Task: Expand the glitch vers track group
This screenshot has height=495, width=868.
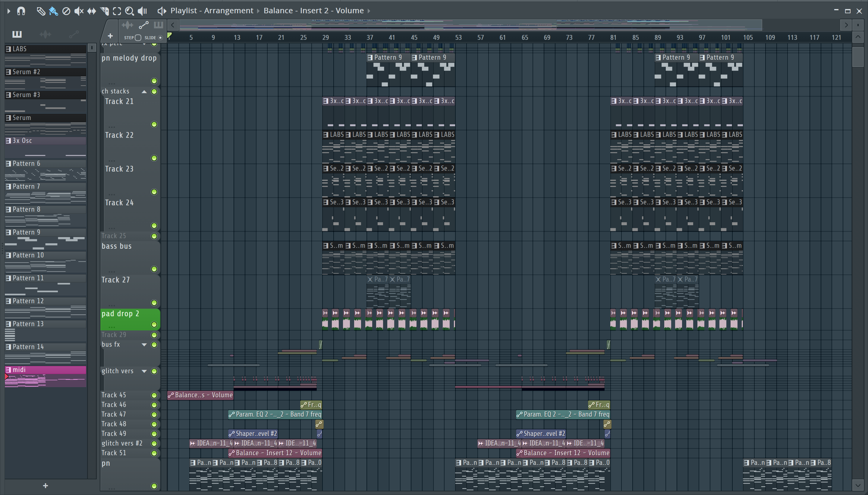Action: [x=144, y=371]
